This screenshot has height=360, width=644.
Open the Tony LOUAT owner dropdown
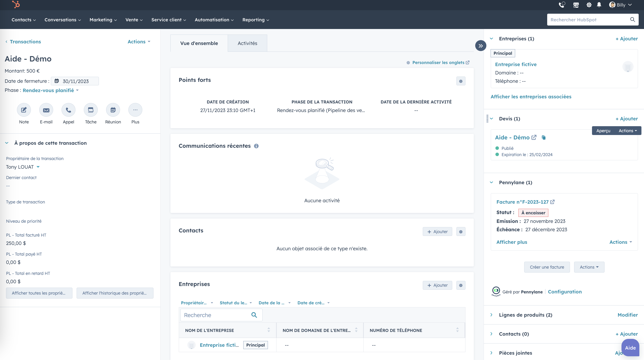click(23, 167)
